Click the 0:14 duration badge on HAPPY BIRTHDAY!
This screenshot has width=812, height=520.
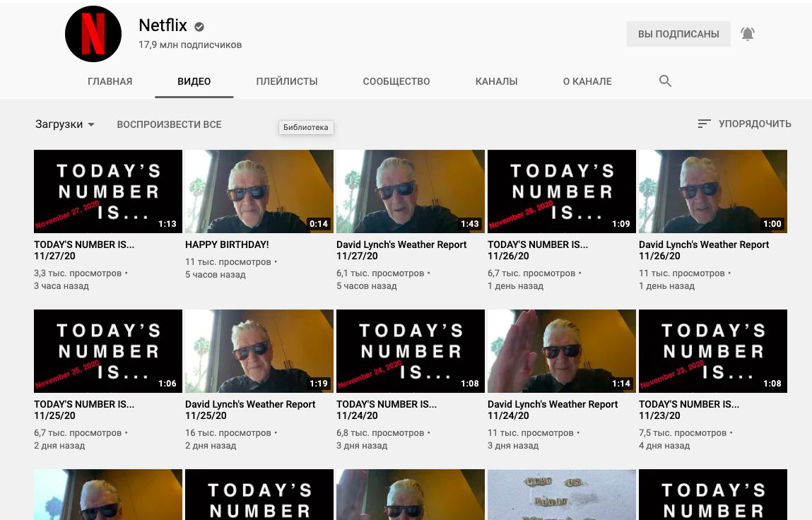(319, 224)
